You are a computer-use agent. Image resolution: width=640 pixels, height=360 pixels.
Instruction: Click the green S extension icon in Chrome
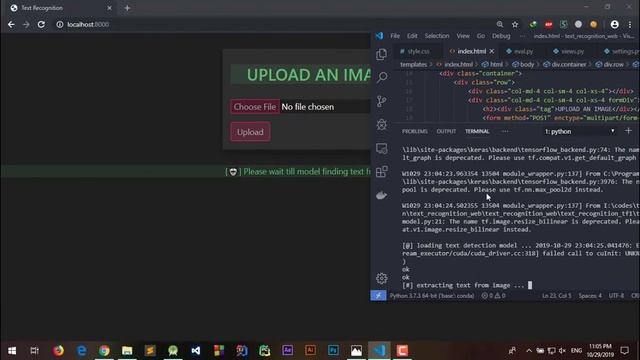tap(564, 24)
